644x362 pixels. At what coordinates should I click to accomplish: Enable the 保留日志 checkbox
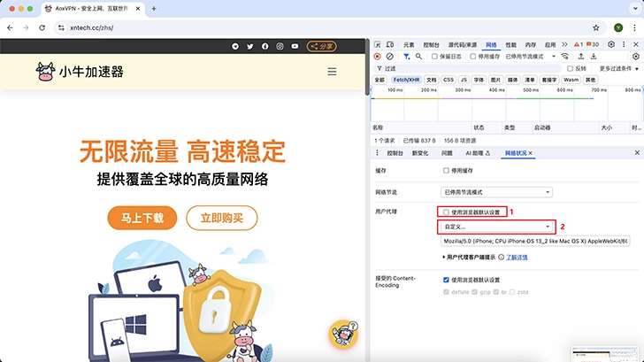pos(434,56)
